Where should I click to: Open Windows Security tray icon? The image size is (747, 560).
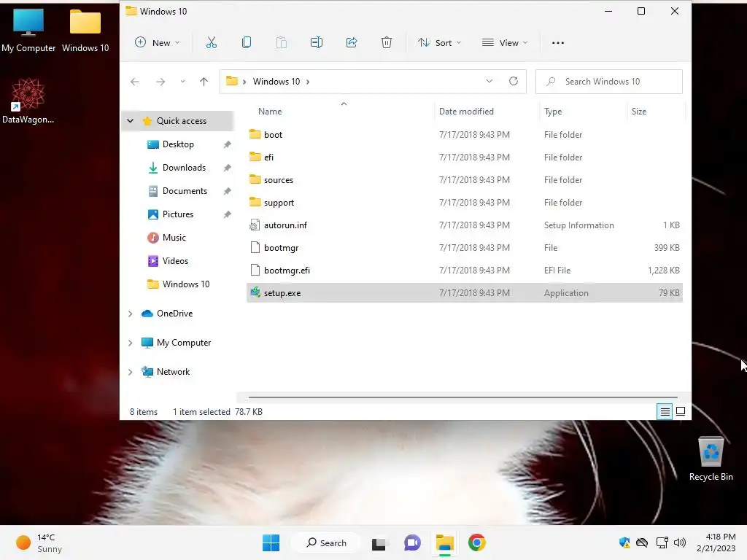pos(624,542)
